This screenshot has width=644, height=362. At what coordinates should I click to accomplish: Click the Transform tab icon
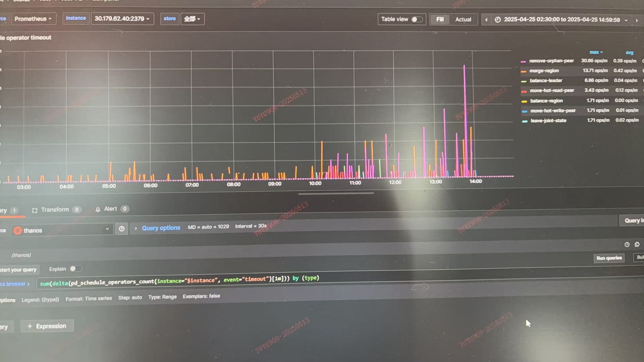tap(35, 210)
